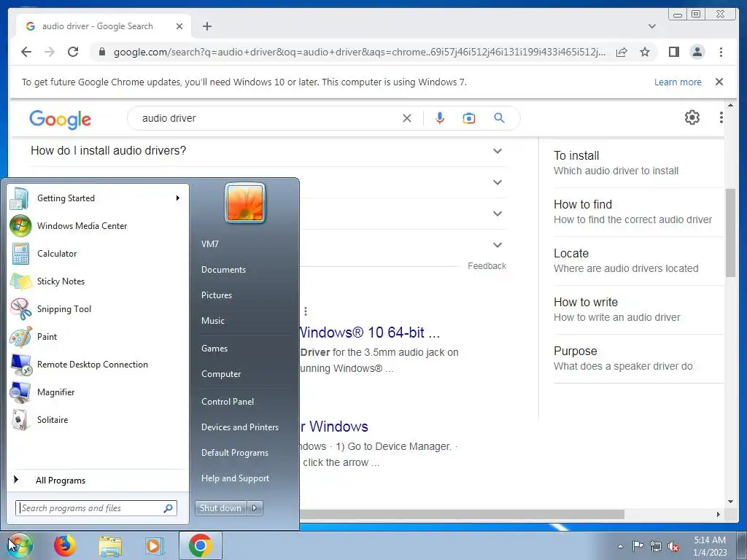Open Getting Started from Start menu
The width and height of the screenshot is (747, 560).
point(98,198)
